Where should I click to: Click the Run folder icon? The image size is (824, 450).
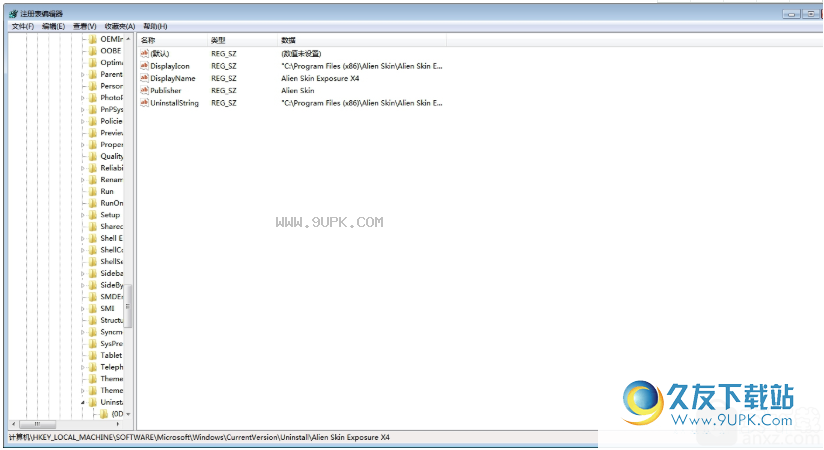(93, 191)
